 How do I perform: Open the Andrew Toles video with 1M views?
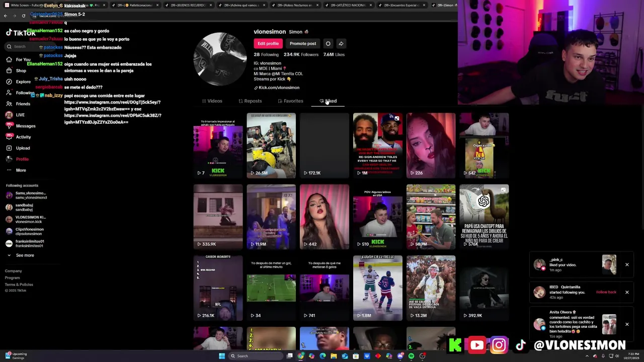click(378, 146)
